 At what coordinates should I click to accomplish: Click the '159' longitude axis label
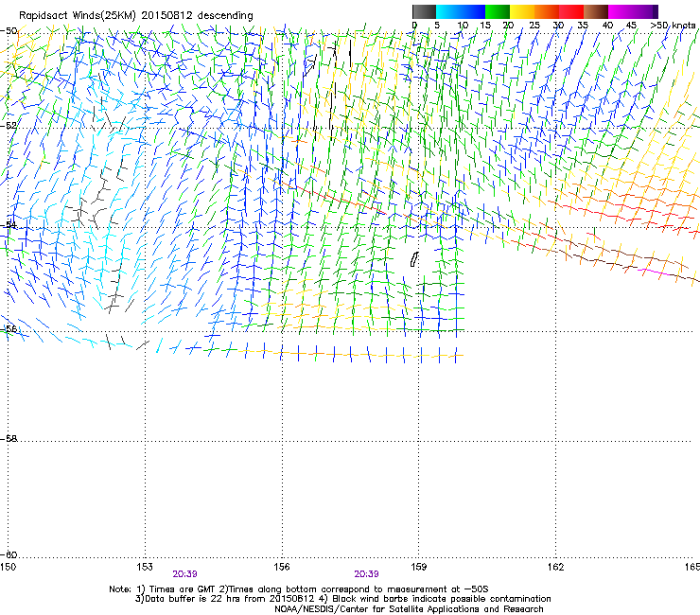[419, 567]
